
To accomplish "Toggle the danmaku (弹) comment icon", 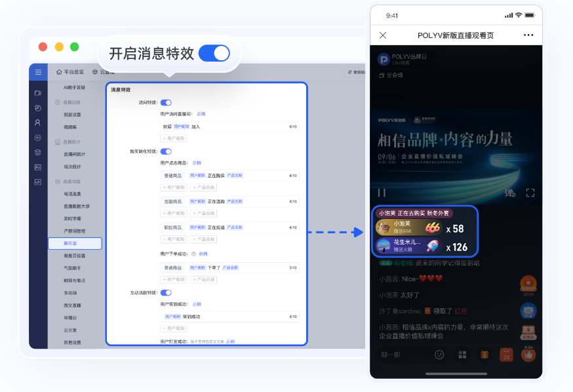I will coord(511,193).
